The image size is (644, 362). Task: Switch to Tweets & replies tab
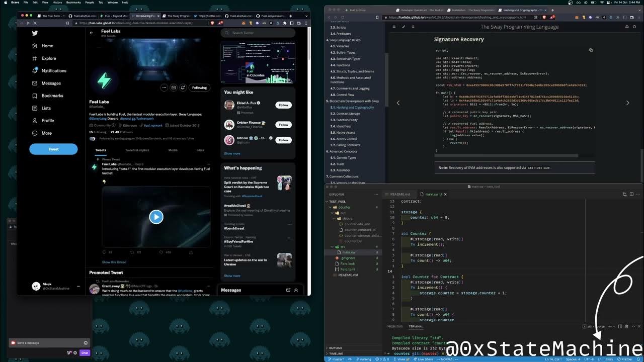coord(137,150)
